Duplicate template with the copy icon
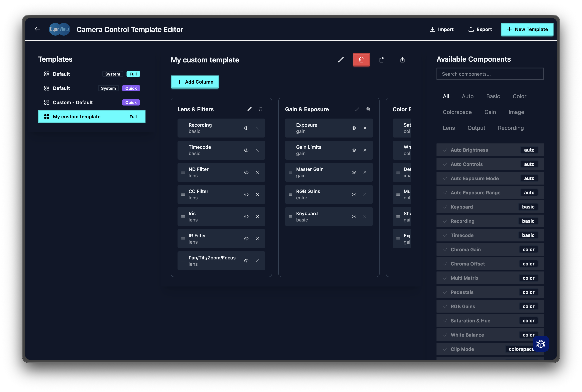Viewport: 582px width, 392px height. pyautogui.click(x=382, y=60)
